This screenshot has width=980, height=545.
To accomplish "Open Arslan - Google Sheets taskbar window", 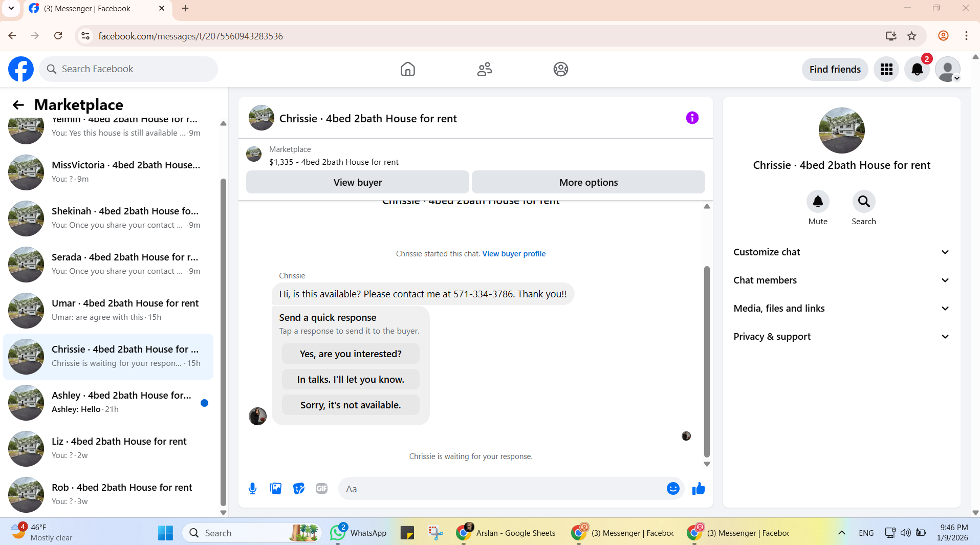I will tap(507, 533).
